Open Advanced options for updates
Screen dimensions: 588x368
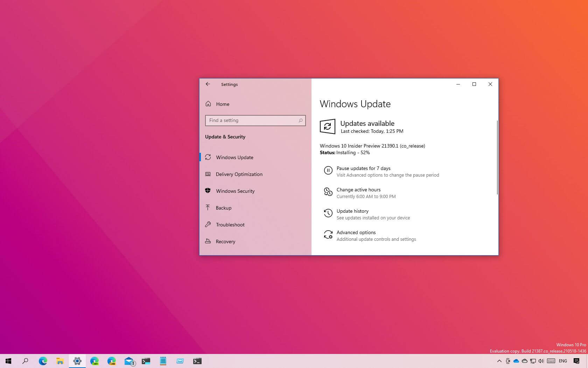(356, 232)
